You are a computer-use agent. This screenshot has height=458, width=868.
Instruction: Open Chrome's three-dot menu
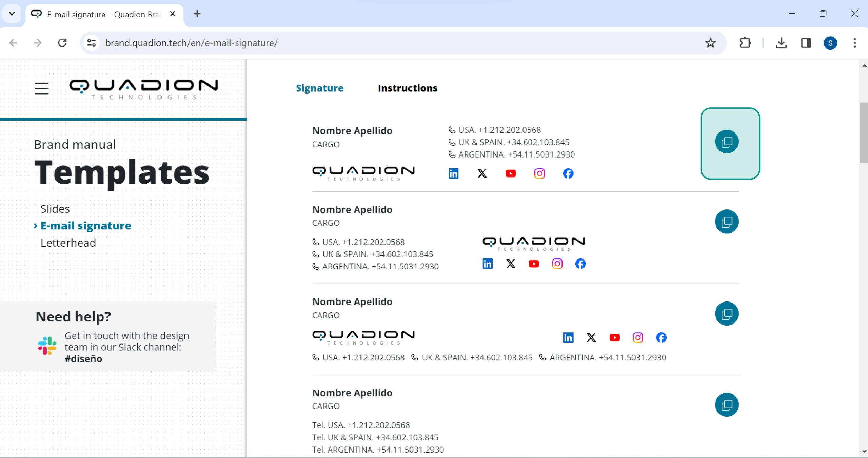pos(854,43)
